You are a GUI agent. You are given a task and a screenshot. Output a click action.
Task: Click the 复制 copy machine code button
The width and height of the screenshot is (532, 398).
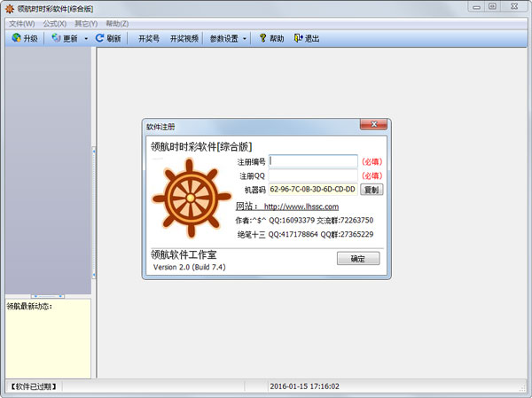[371, 190]
